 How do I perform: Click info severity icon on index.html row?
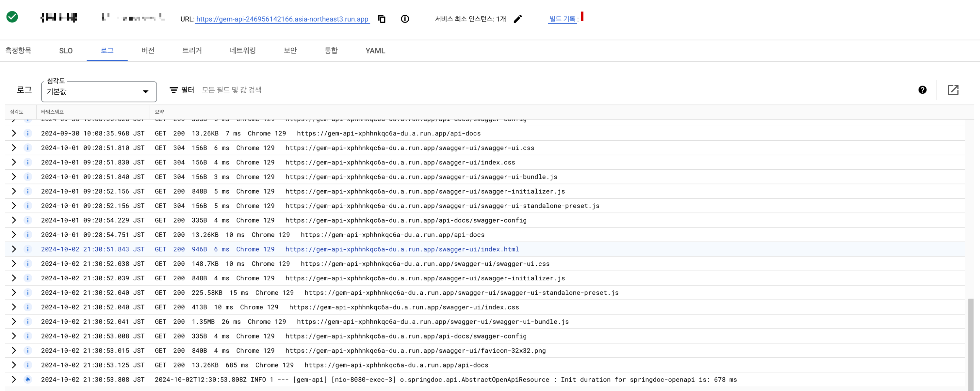(x=28, y=249)
